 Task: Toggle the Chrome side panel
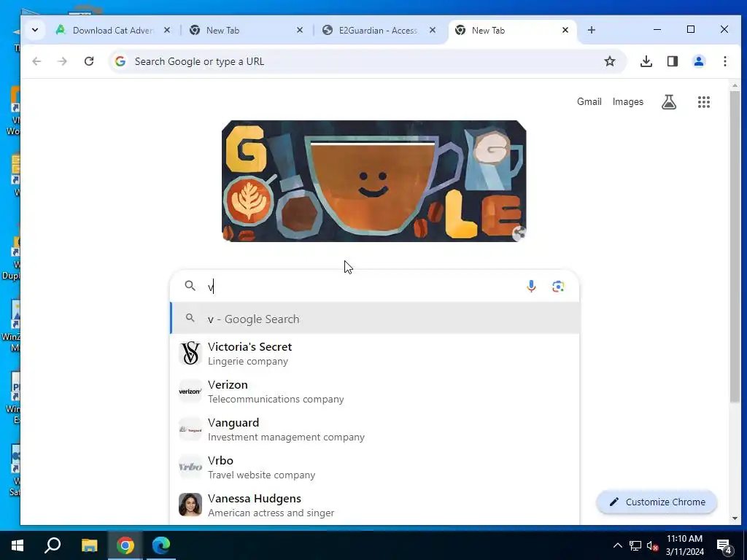pos(672,61)
